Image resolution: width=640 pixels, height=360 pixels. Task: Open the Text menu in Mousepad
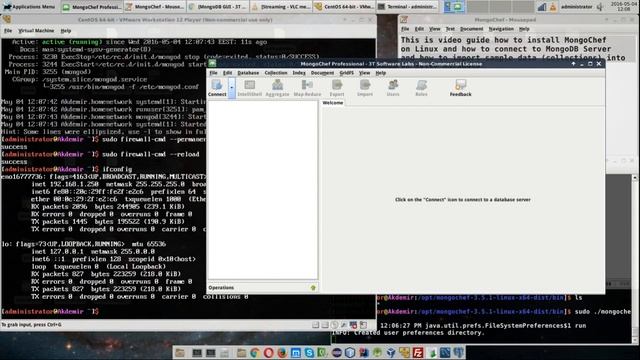coord(450,29)
